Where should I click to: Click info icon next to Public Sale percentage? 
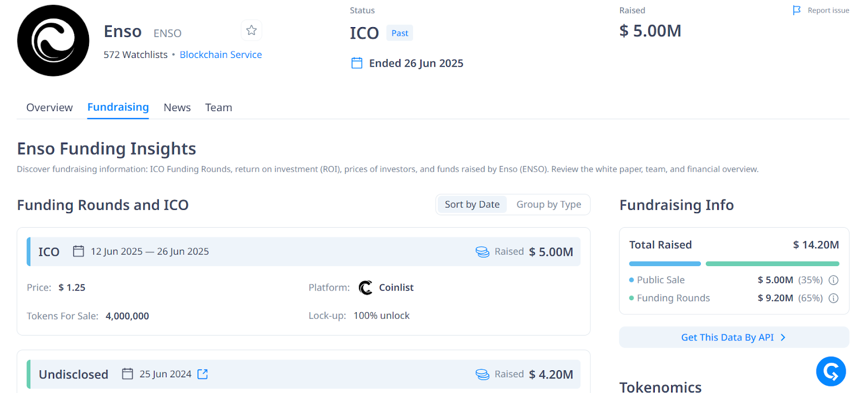point(834,280)
